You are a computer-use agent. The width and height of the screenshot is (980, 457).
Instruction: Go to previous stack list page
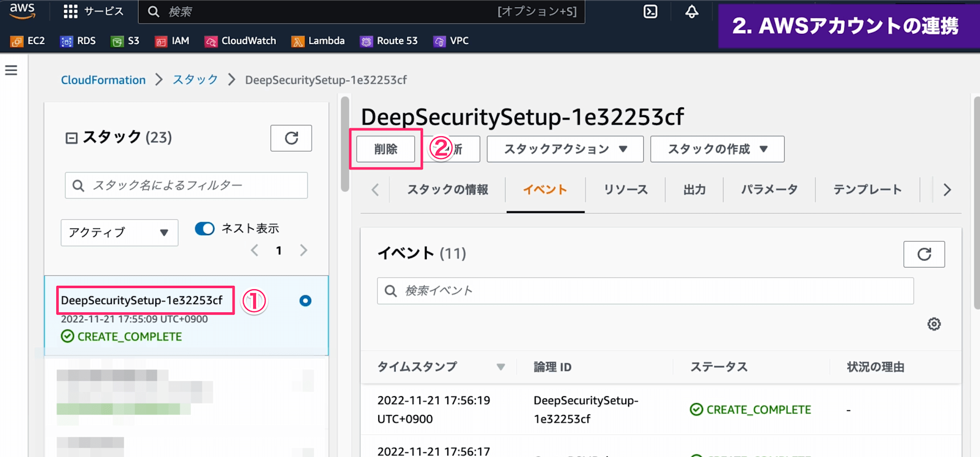pos(255,251)
